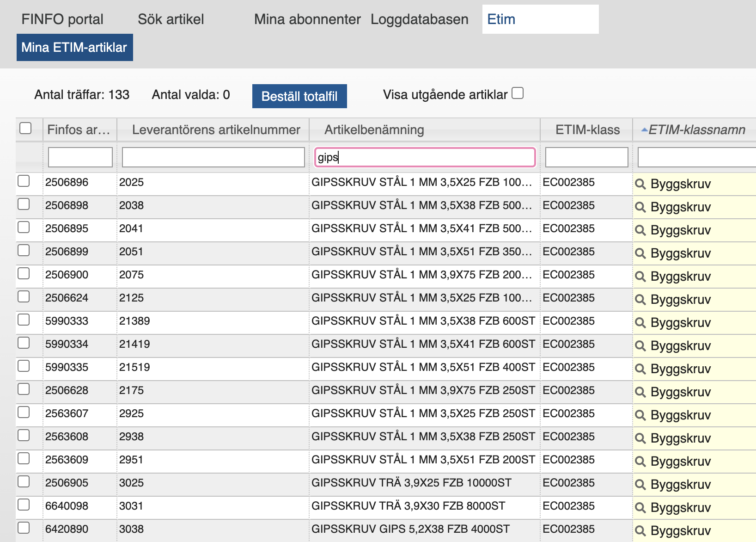Screen dimensions: 756x542
Task: Sort by ETIM-klassnamn column header
Action: [x=696, y=130]
